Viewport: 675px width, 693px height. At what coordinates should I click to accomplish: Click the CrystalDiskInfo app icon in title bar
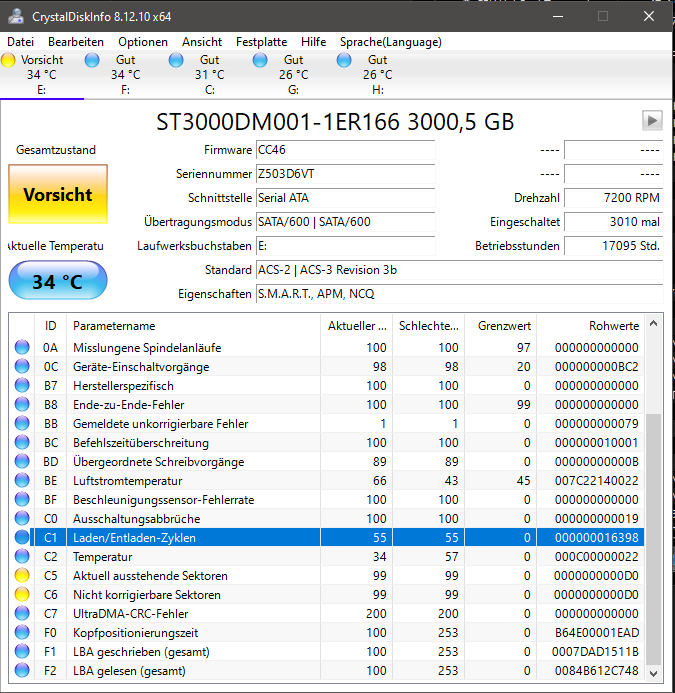(x=16, y=16)
